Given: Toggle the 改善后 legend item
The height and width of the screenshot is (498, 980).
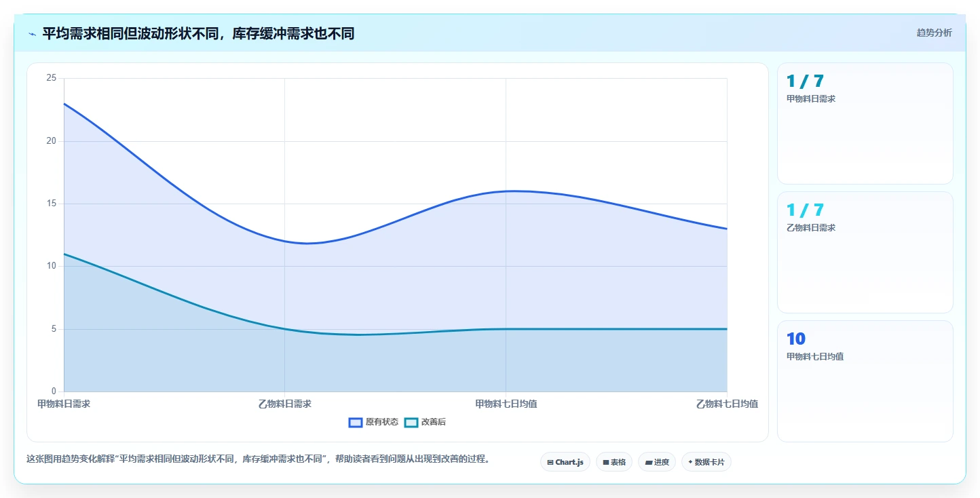Looking at the screenshot, I should tap(425, 422).
